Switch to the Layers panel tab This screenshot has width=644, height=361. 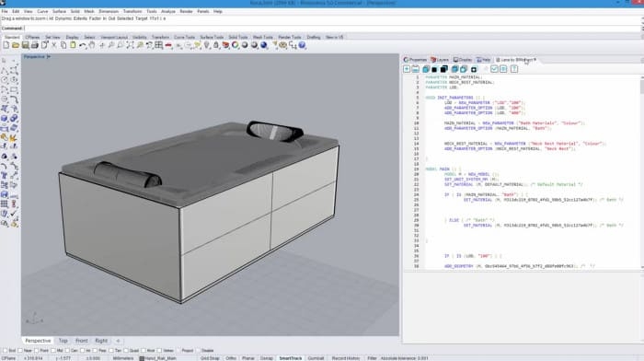[440, 60]
